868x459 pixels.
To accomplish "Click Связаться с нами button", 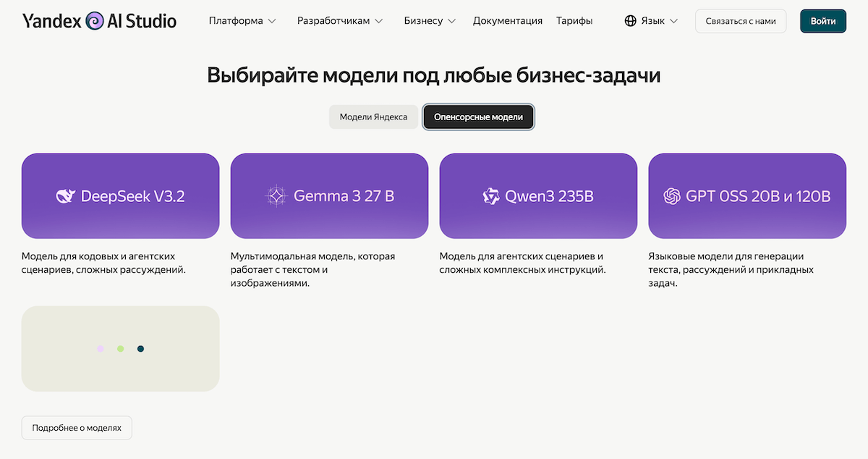I will pos(741,21).
